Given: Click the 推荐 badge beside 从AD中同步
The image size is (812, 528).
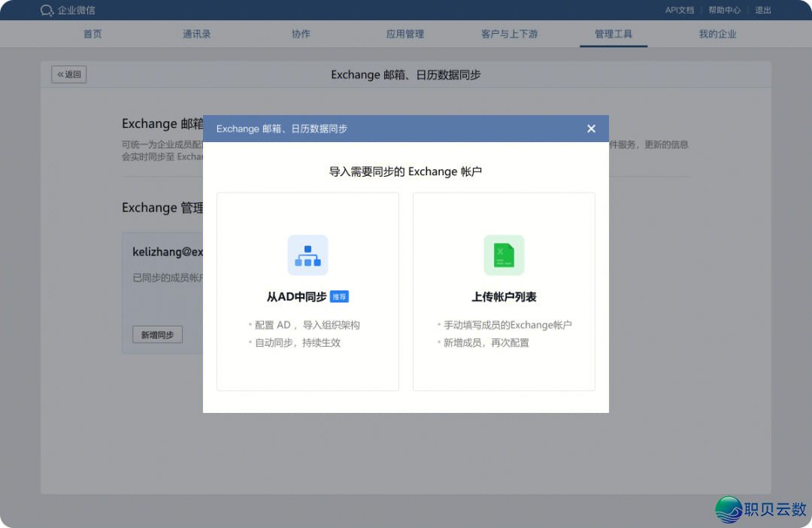Looking at the screenshot, I should tap(339, 296).
